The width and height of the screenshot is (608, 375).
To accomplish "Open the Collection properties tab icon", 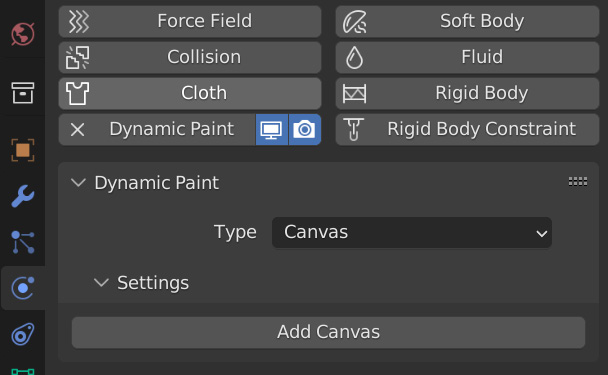I will (x=22, y=93).
